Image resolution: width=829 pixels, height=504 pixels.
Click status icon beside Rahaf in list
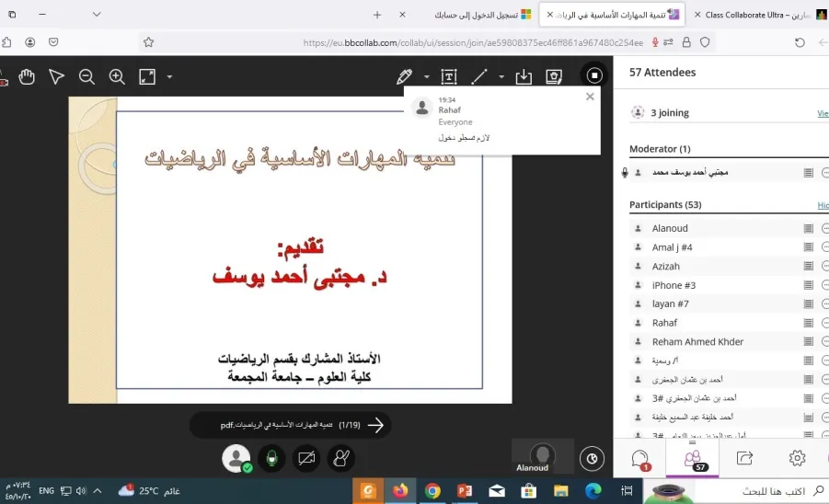(808, 323)
